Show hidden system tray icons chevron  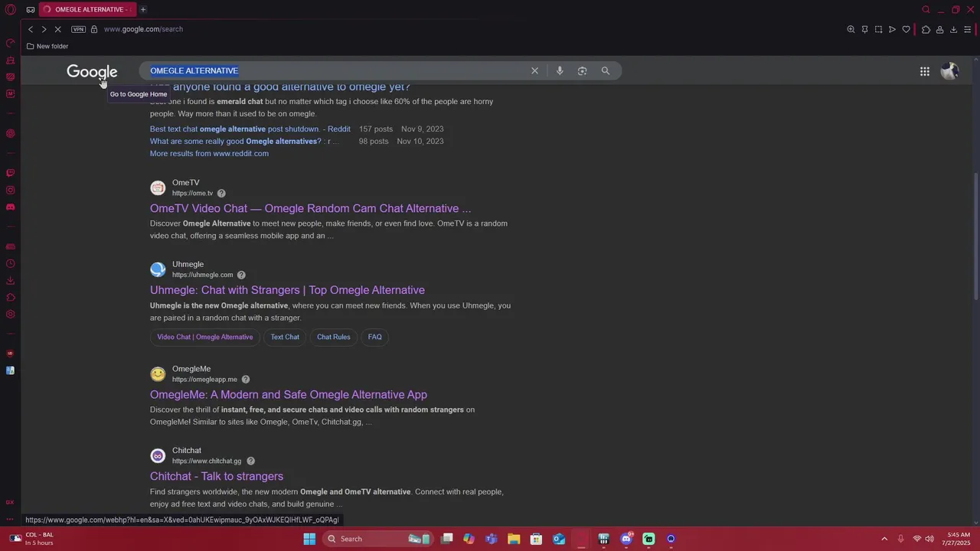(x=884, y=539)
